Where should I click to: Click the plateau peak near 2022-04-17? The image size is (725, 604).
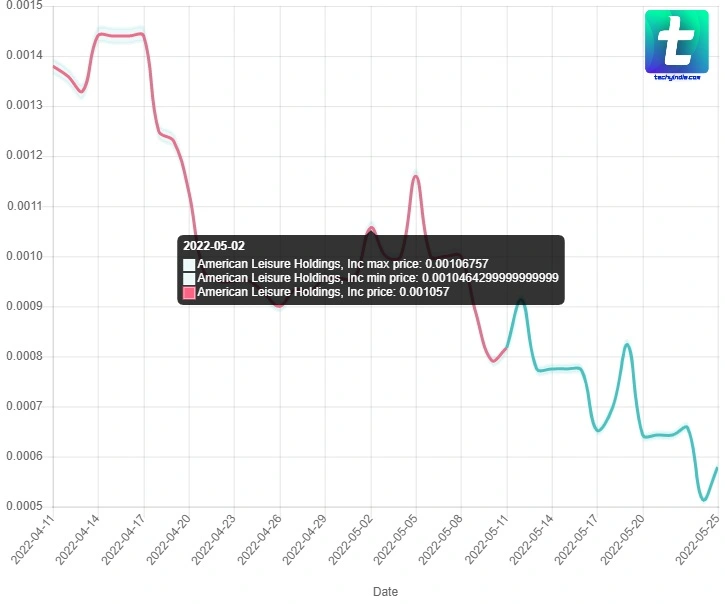pyautogui.click(x=140, y=34)
